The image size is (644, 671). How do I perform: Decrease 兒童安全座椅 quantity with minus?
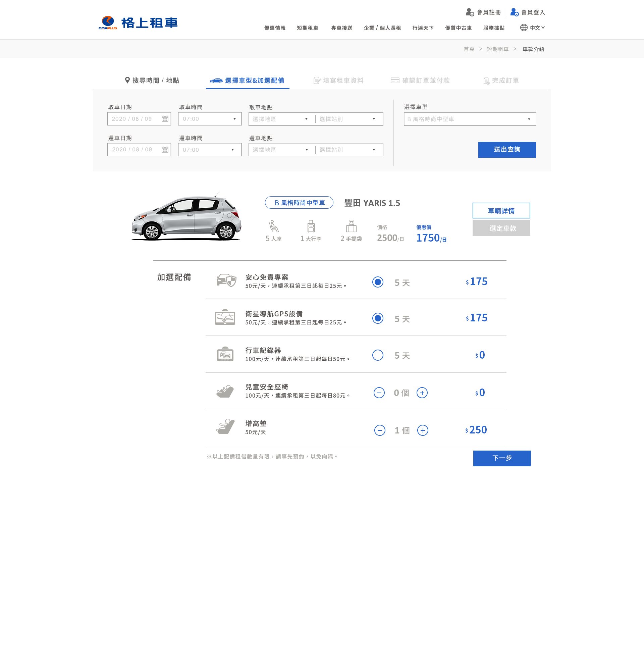(x=379, y=393)
